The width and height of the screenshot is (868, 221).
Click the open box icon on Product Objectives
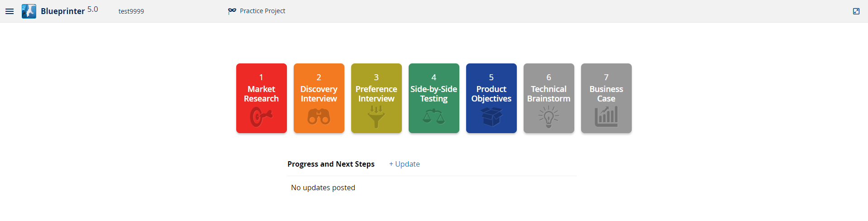491,116
